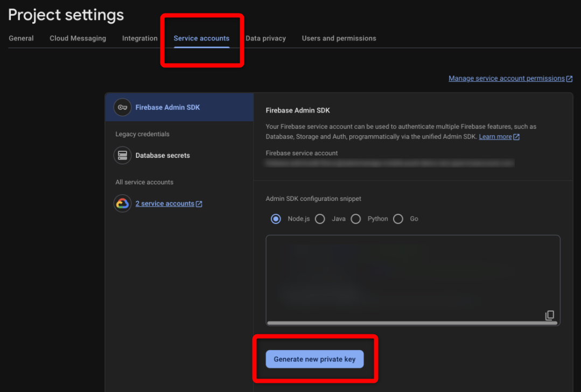Open the Users and permissions tab
581x392 pixels.
tap(339, 38)
